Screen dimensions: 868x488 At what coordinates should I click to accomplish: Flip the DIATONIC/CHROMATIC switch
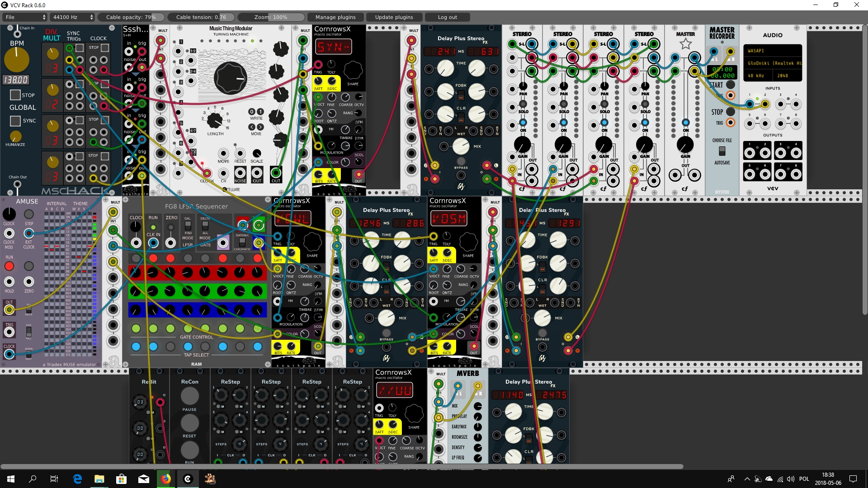click(x=242, y=242)
